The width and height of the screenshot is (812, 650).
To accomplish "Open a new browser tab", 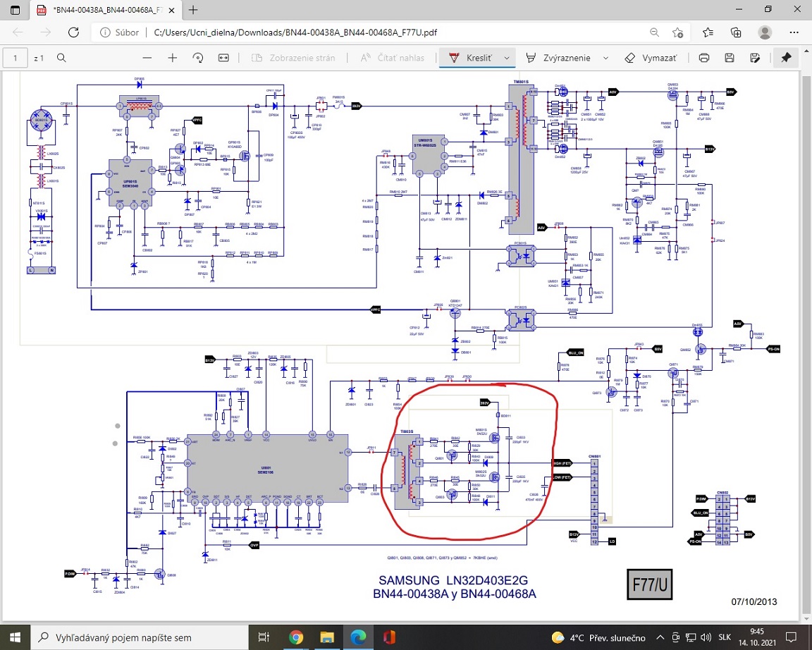I will [193, 10].
